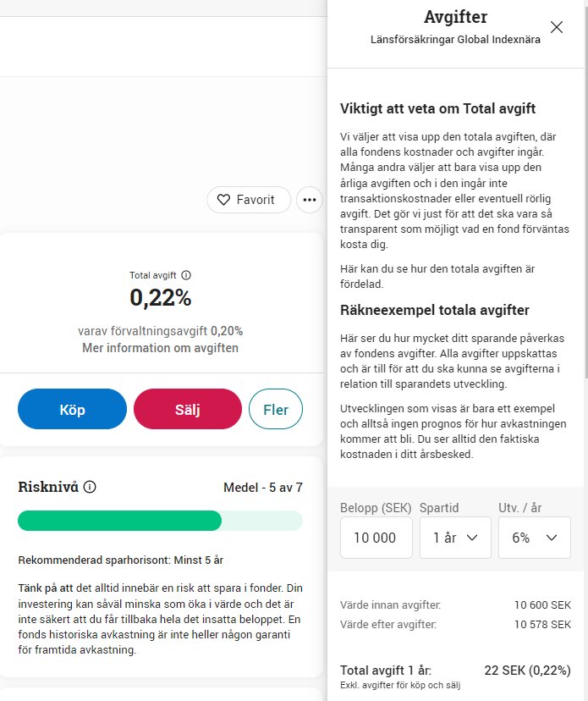Open Mer information om avgiften link
This screenshot has height=701, width=588.
tap(160, 348)
